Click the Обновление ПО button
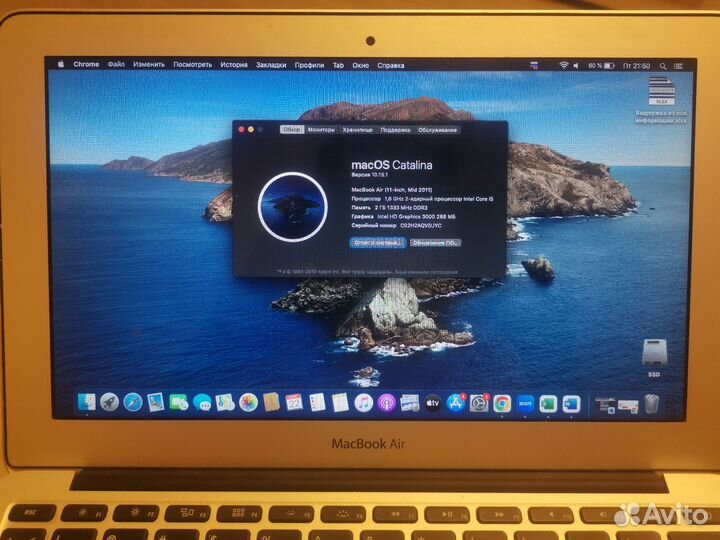720x540 pixels. point(434,243)
